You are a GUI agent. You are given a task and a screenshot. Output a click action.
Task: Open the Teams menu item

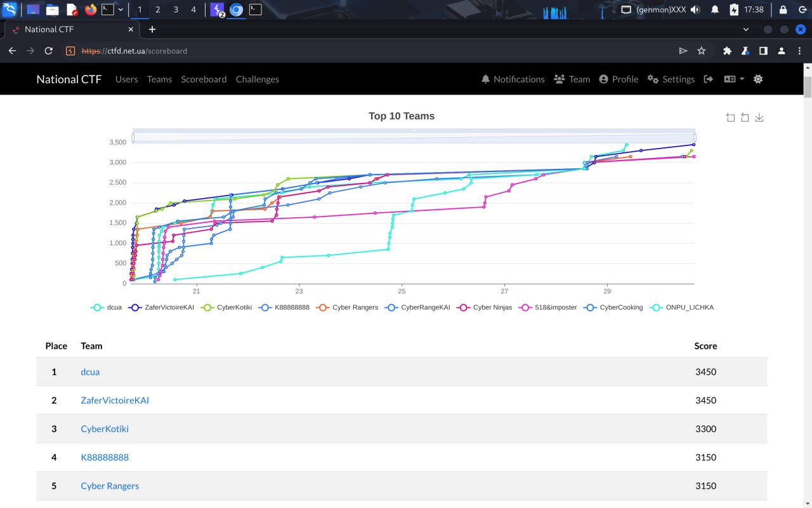point(159,79)
